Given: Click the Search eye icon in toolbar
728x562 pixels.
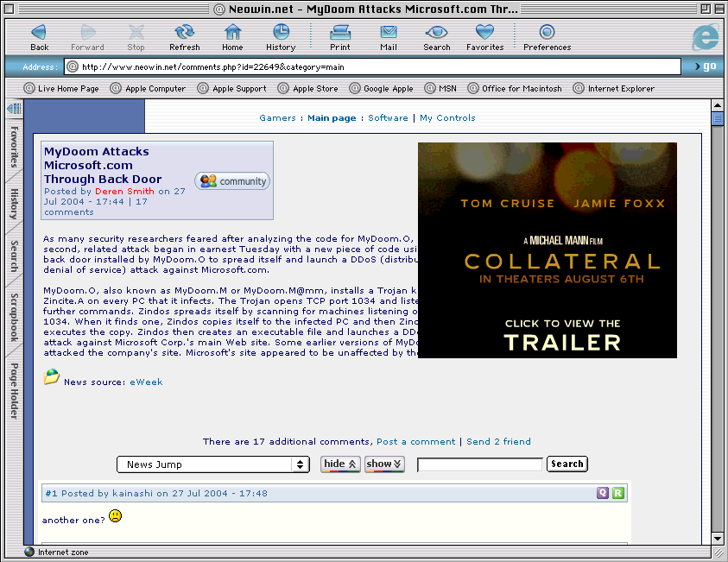Looking at the screenshot, I should (436, 32).
